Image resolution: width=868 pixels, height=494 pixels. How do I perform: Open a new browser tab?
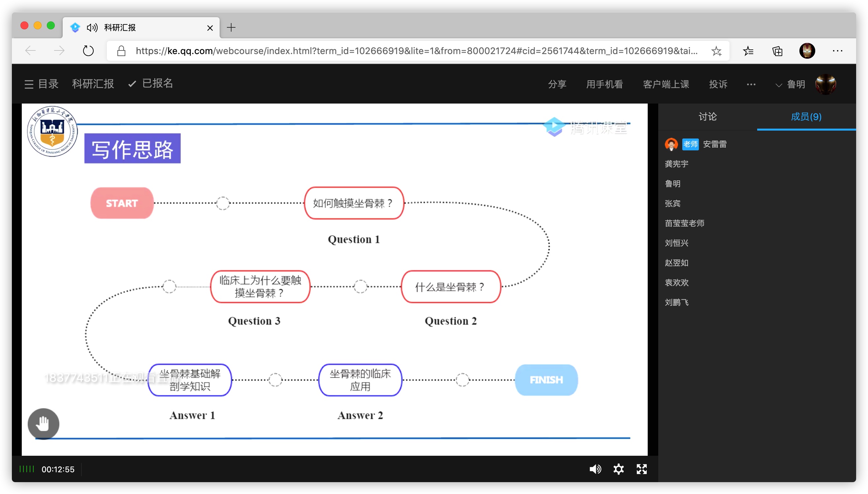point(231,27)
